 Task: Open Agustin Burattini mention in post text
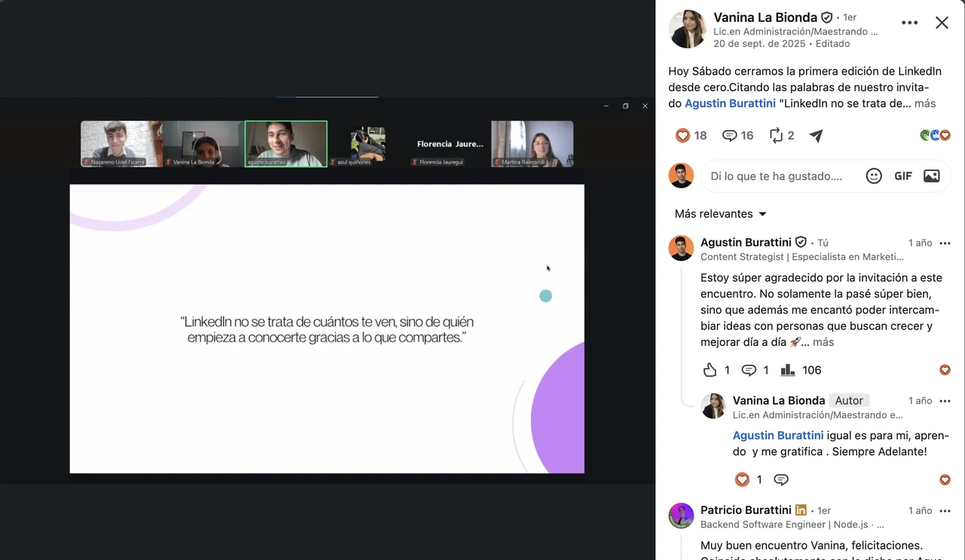(x=730, y=103)
